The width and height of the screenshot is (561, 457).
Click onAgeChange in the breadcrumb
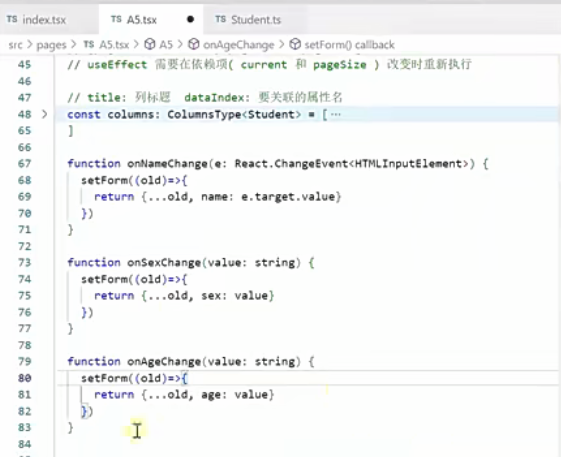[x=239, y=45]
